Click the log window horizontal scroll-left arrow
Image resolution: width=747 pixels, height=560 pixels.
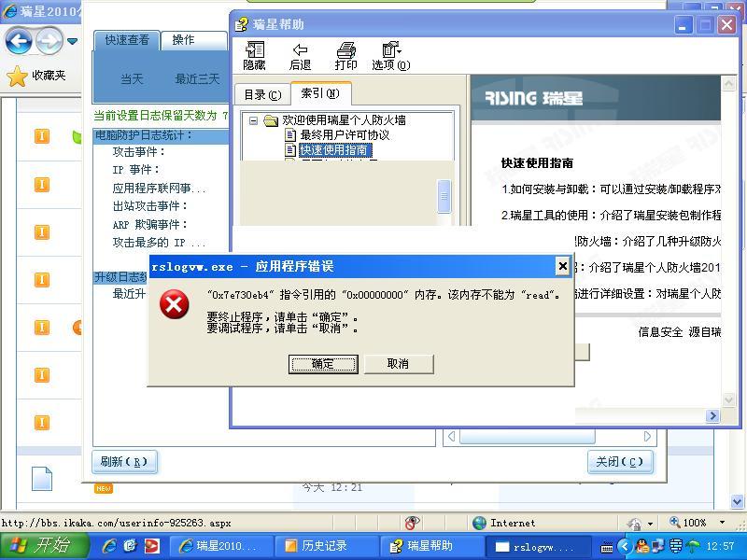451,436
